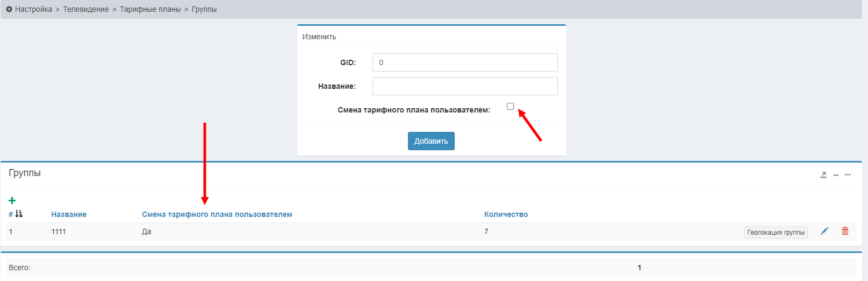Go to Телевидение in the breadcrumb

click(85, 9)
